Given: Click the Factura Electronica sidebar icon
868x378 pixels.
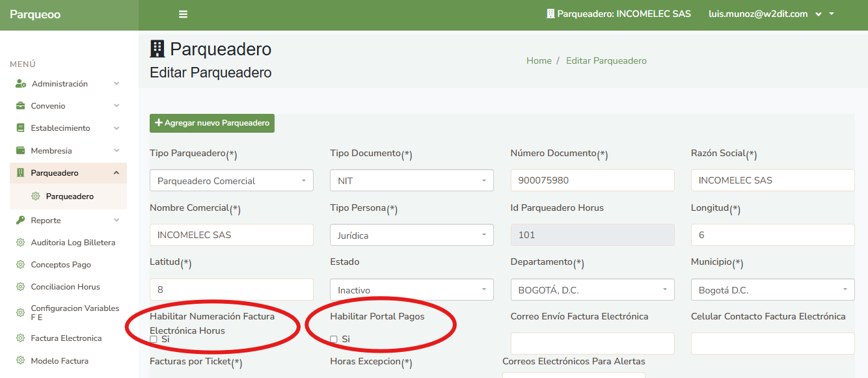Looking at the screenshot, I should tap(19, 338).
